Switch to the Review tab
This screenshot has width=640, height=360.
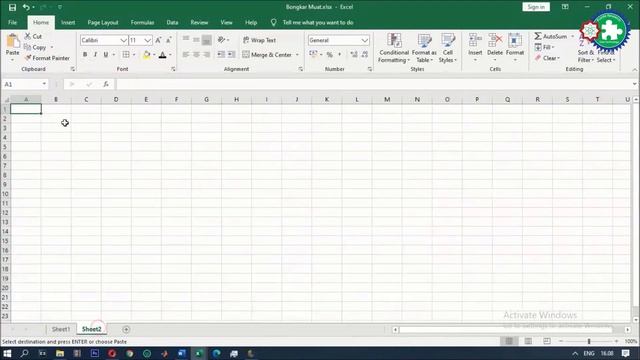pos(199,22)
